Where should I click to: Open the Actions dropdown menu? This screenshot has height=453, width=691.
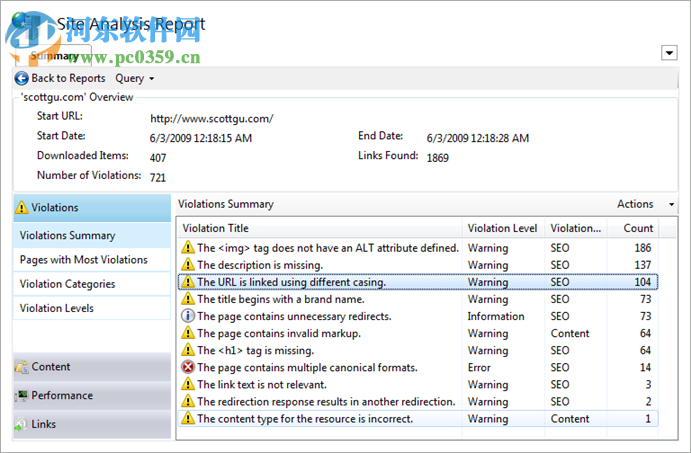(x=645, y=204)
